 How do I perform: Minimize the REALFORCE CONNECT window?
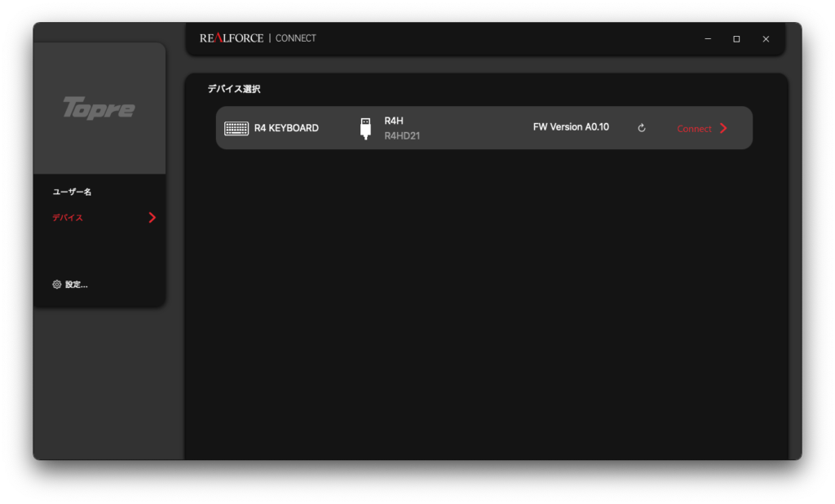point(708,38)
